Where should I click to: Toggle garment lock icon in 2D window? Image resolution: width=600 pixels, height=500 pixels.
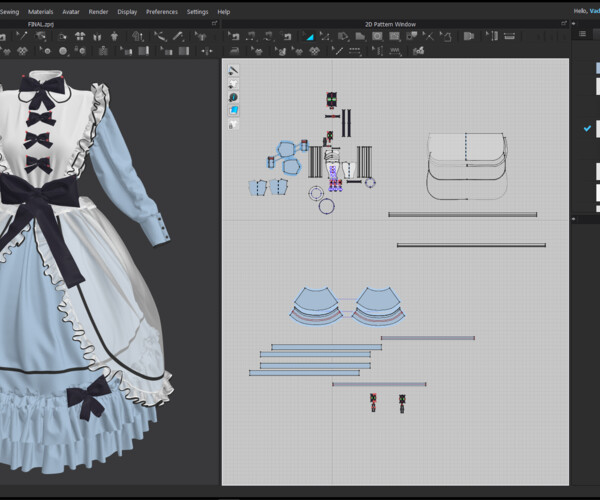click(233, 124)
